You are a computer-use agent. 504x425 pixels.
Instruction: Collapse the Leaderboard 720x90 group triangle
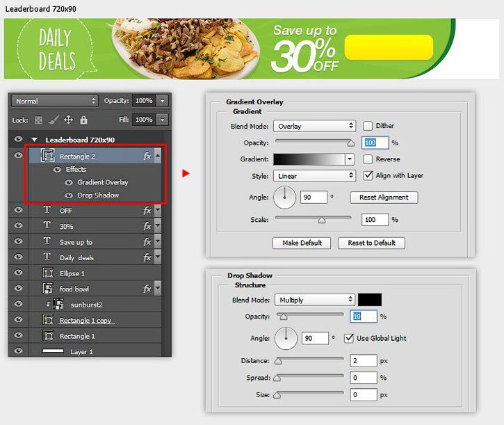click(x=34, y=140)
